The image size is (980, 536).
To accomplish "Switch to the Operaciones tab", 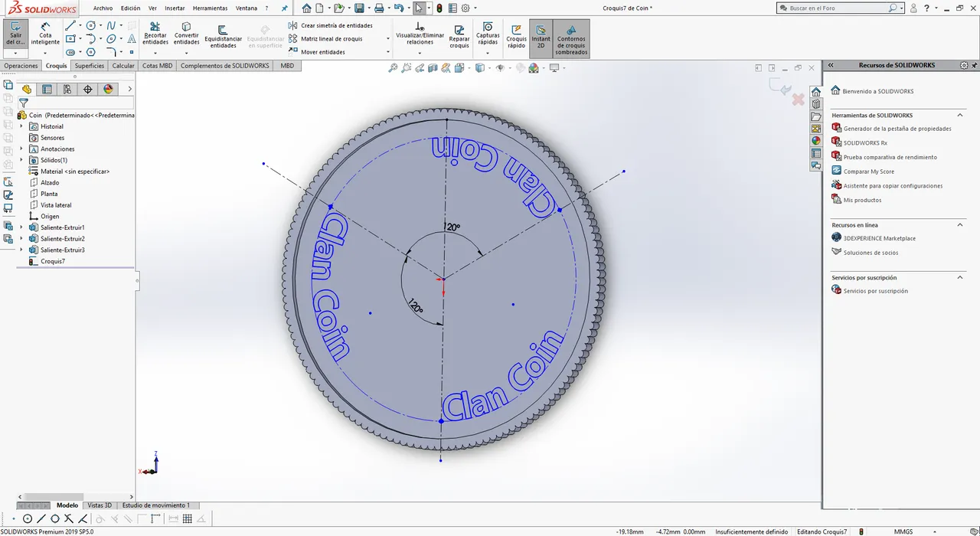I will [21, 66].
